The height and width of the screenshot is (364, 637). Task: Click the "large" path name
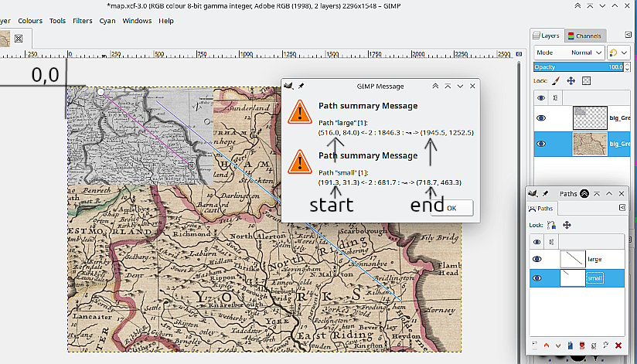pos(594,259)
